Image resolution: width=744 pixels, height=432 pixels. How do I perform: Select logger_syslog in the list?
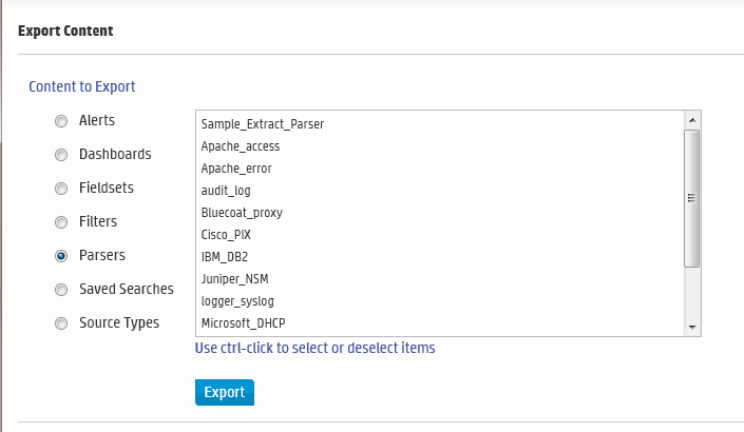pos(237,300)
